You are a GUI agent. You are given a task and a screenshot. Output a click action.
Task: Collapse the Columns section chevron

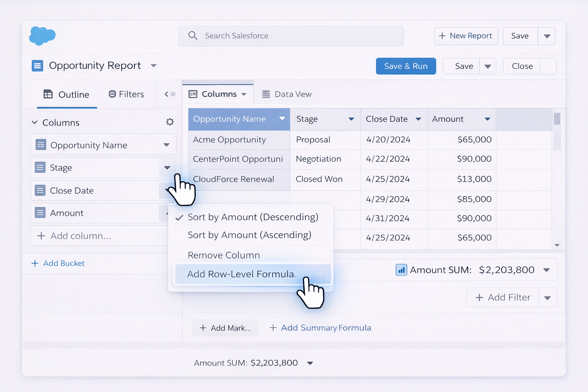pos(34,122)
